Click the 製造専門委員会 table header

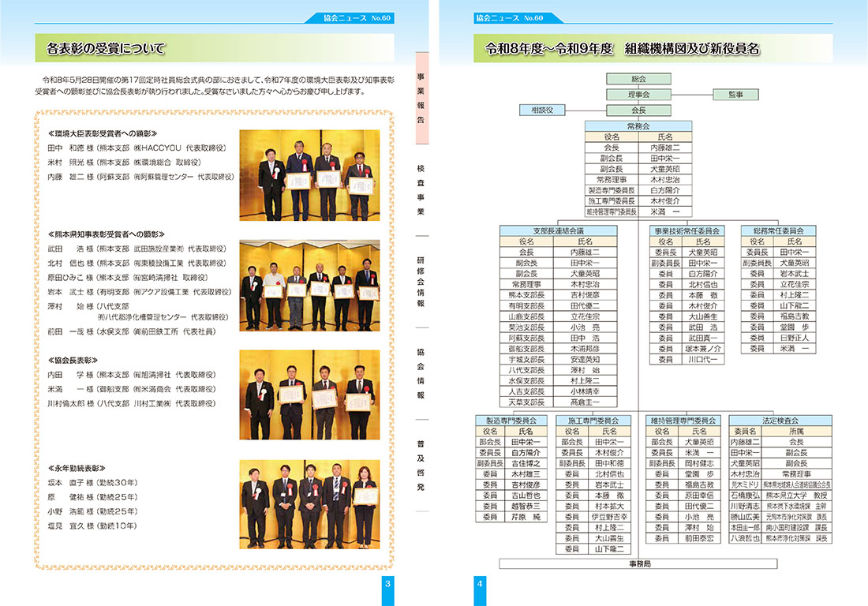pyautogui.click(x=511, y=421)
